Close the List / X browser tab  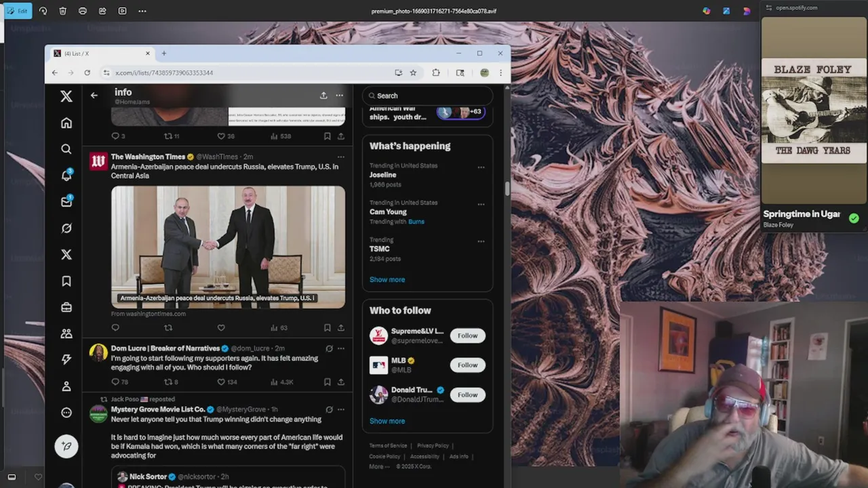click(x=147, y=54)
